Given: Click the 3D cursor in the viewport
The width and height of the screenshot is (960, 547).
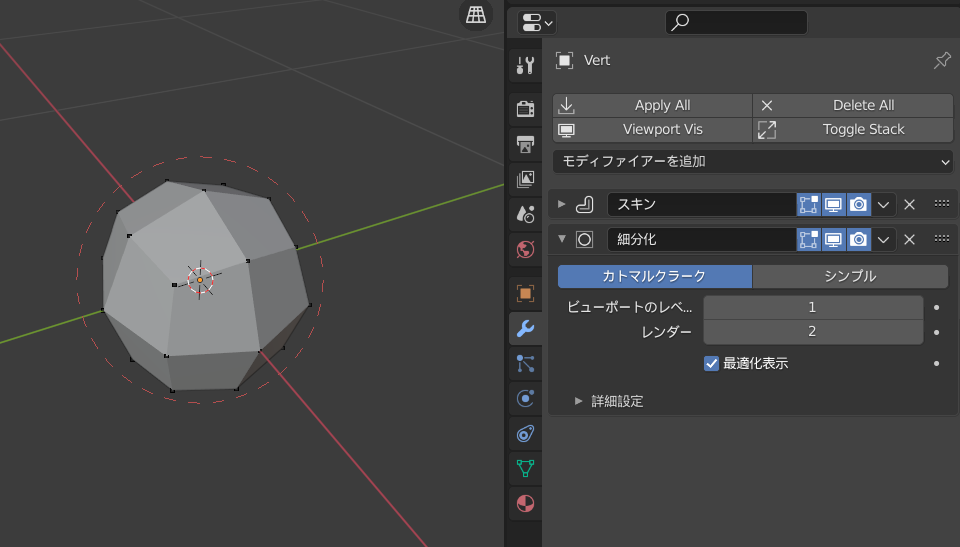Looking at the screenshot, I should (x=200, y=280).
